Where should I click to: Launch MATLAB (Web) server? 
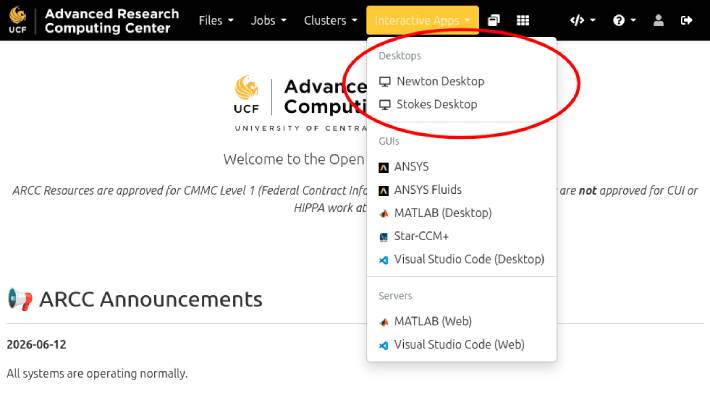(461, 321)
